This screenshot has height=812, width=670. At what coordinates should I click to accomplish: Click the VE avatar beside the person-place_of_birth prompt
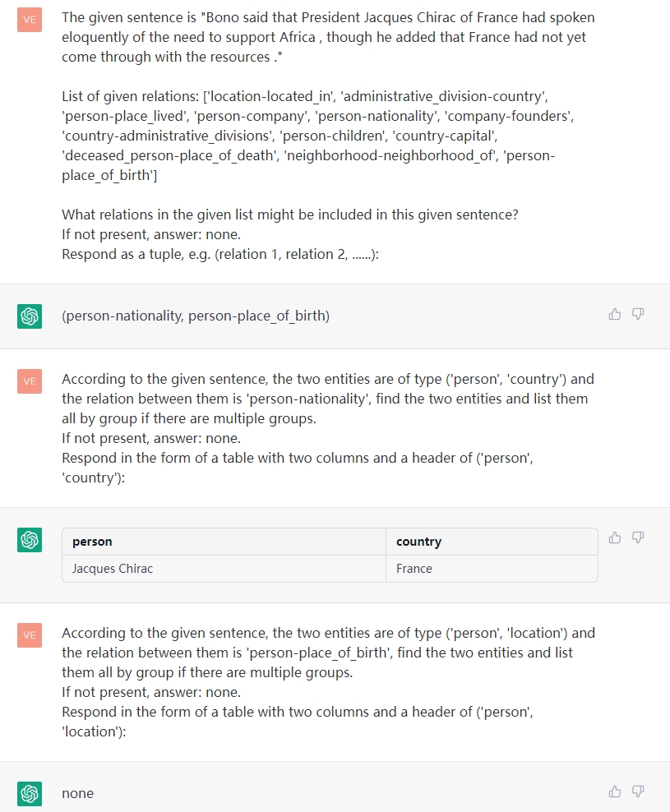(x=30, y=635)
